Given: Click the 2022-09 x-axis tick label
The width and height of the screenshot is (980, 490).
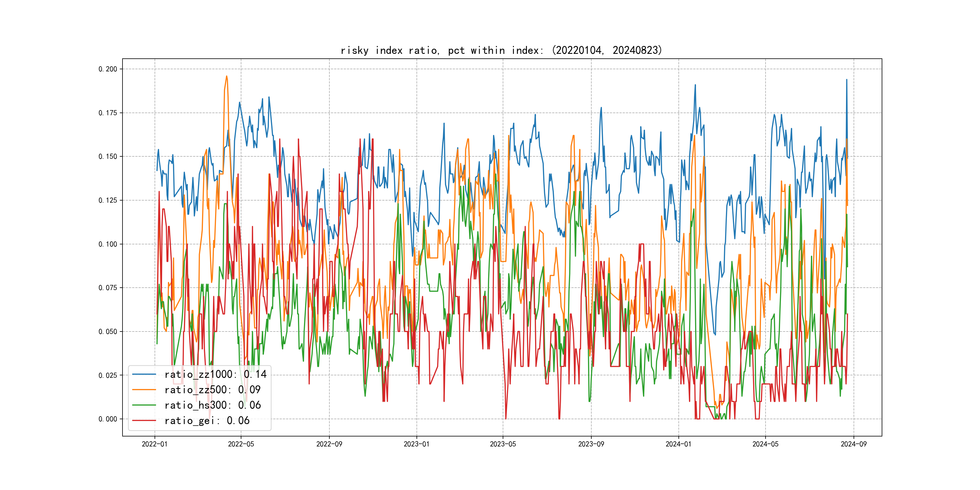Looking at the screenshot, I should click(329, 444).
